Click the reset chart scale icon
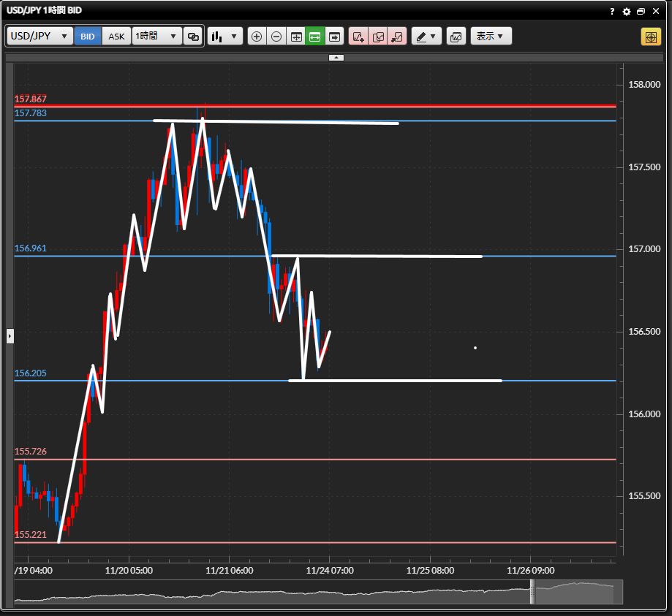672x616 pixels. [296, 37]
